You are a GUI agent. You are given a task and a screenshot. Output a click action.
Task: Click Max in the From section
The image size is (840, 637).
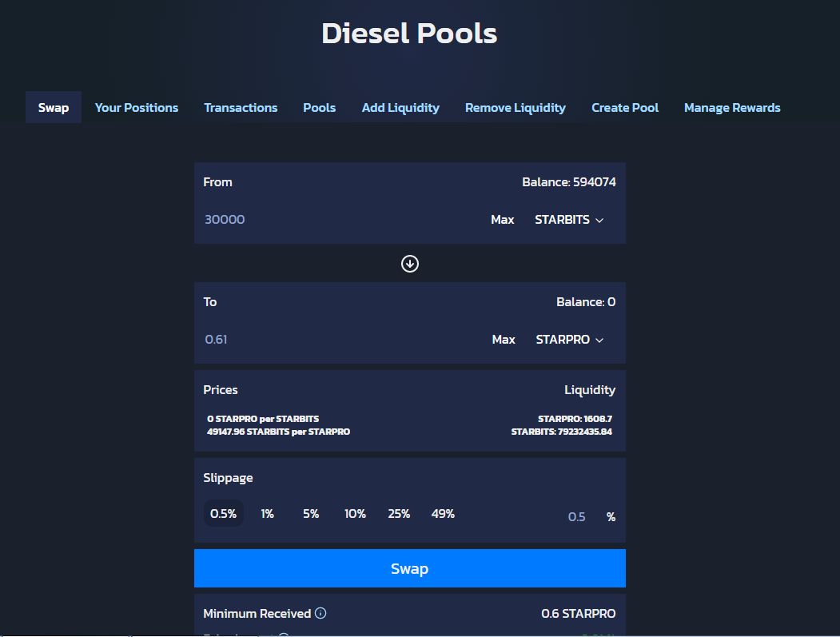pyautogui.click(x=503, y=220)
